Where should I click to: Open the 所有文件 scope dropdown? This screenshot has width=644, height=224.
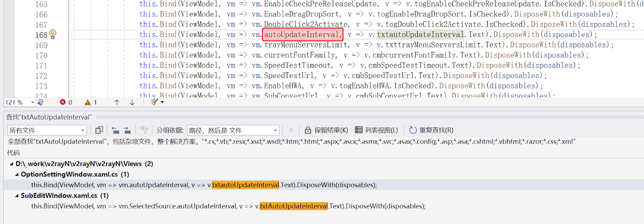click(x=83, y=130)
